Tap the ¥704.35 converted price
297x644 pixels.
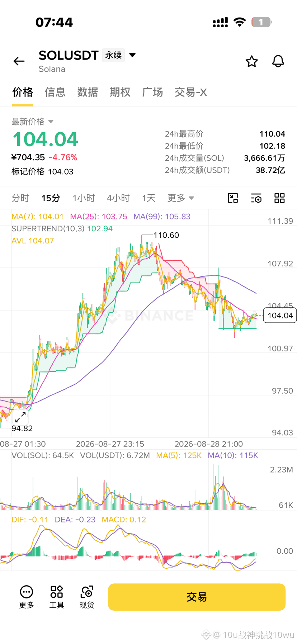tap(28, 157)
